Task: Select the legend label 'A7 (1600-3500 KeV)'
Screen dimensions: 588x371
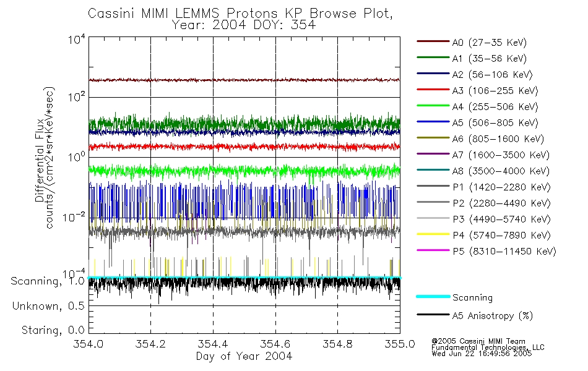Action: coord(501,155)
